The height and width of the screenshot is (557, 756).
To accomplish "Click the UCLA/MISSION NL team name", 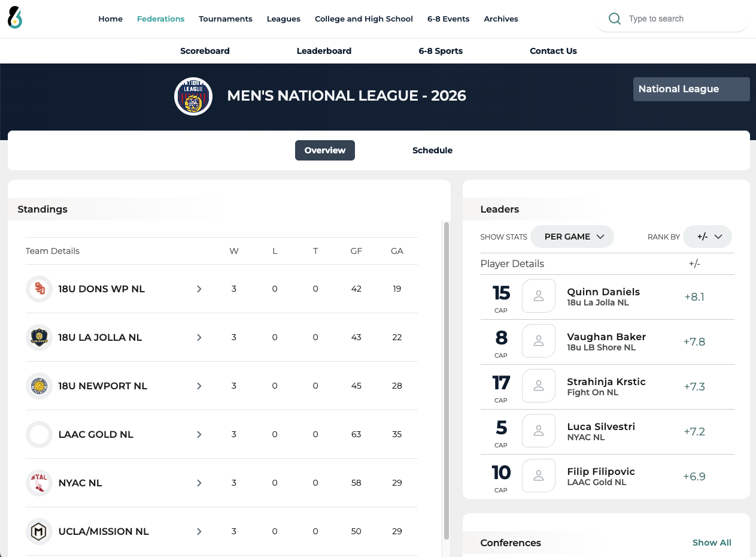I will 104,531.
